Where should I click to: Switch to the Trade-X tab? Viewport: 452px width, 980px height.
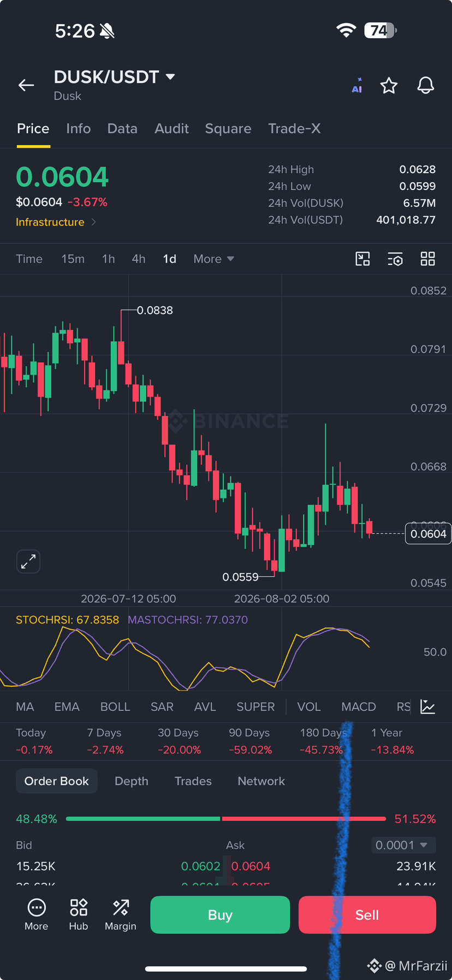pyautogui.click(x=294, y=129)
